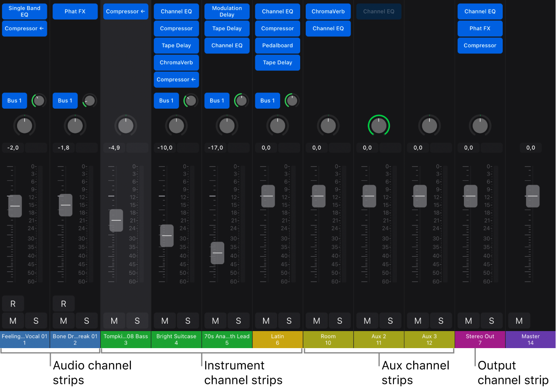556x392 pixels.
Task: Select the Stereo Out name label
Action: 480,340
